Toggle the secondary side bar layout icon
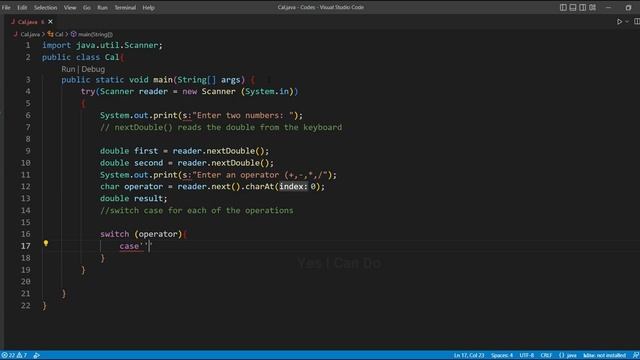Image resolution: width=640 pixels, height=360 pixels. (583, 7)
